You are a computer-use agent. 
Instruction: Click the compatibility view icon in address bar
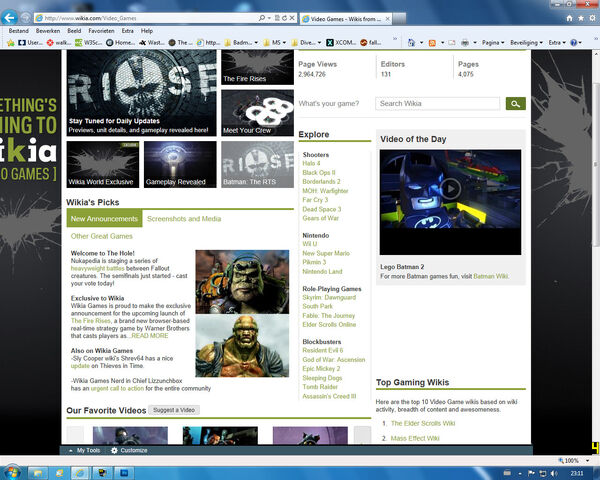277,18
